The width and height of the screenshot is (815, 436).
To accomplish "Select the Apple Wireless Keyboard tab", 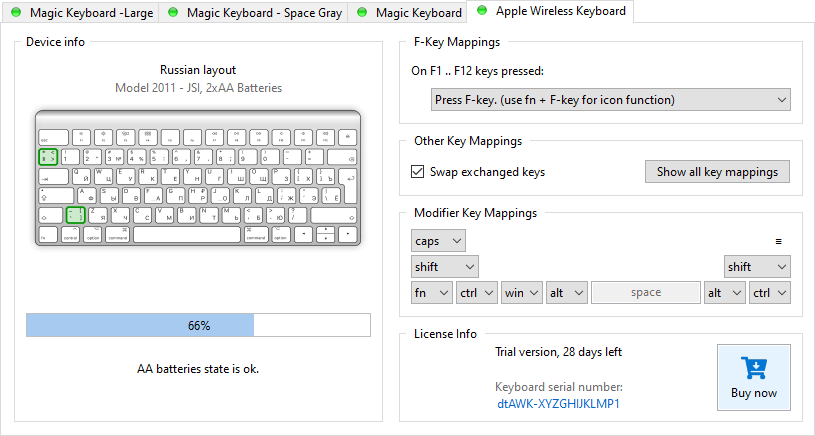I will pos(550,11).
